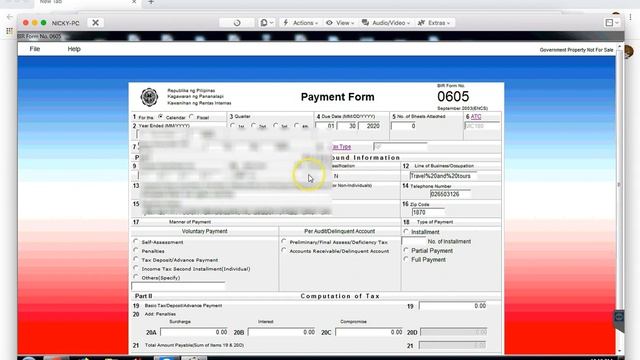This screenshot has width=640, height=360.
Task: Click the 20A Surcharge amount field
Action: [x=194, y=332]
